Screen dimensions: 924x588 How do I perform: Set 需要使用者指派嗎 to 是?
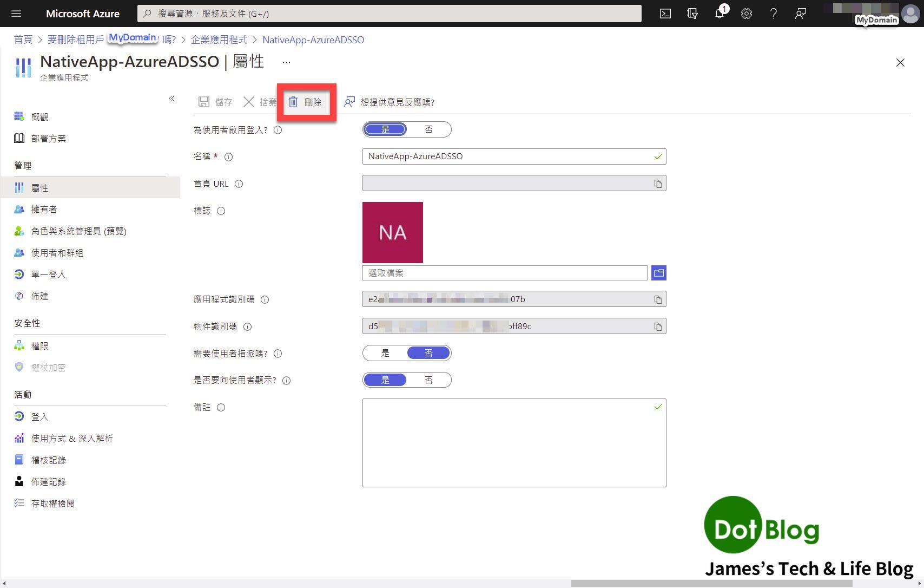click(385, 353)
